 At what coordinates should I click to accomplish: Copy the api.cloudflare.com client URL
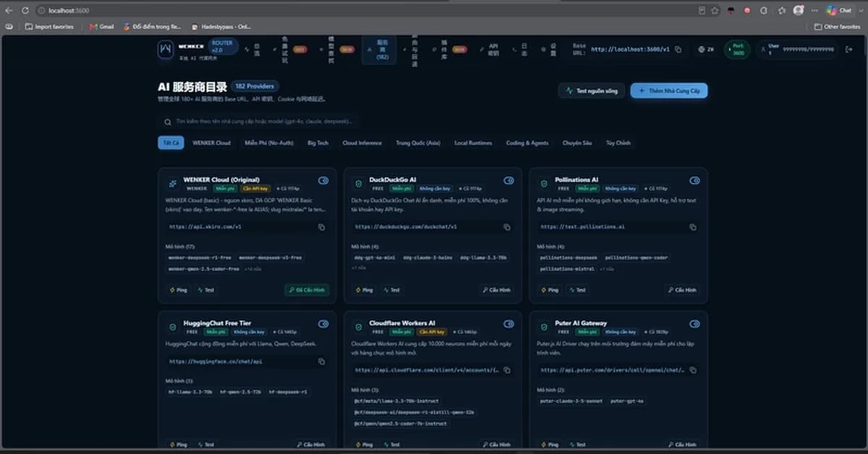pyautogui.click(x=507, y=369)
